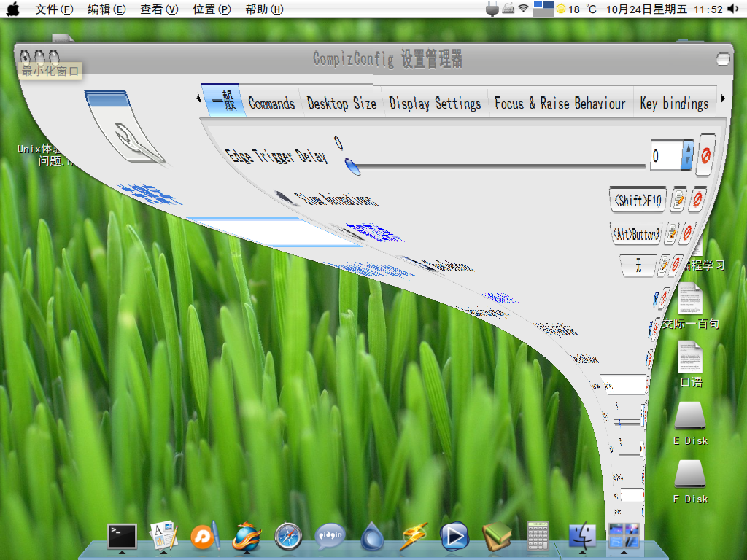Click the Apple logo menu
Screen dimensions: 747x560
[13, 9]
